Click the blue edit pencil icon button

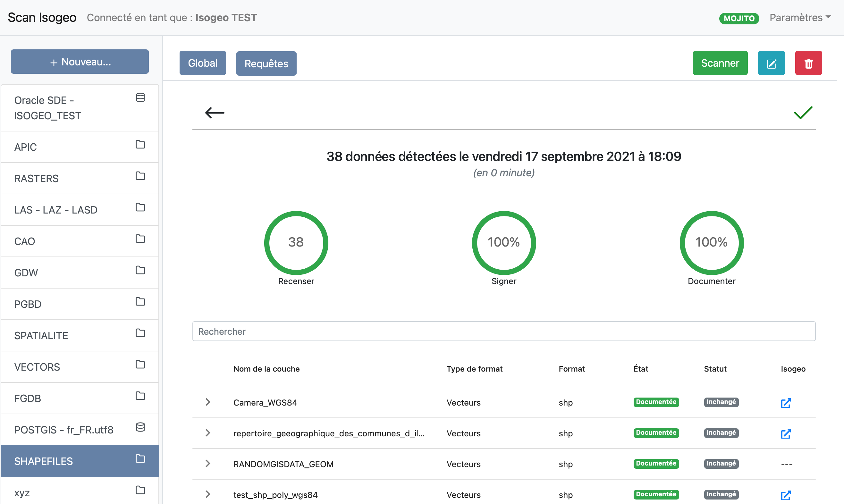tap(771, 63)
